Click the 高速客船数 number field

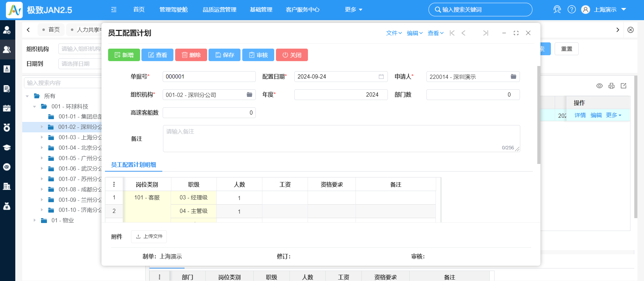coord(209,113)
